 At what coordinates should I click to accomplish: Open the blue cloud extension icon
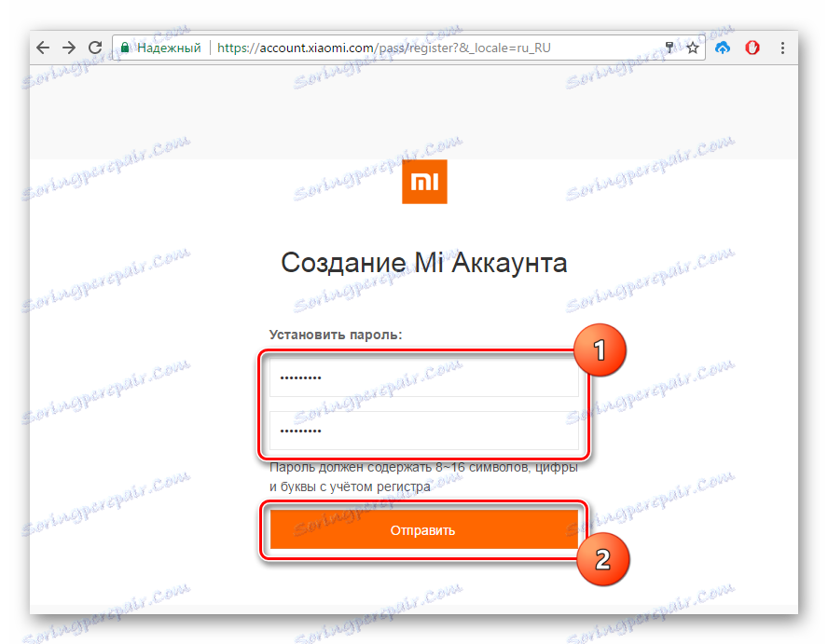point(723,48)
